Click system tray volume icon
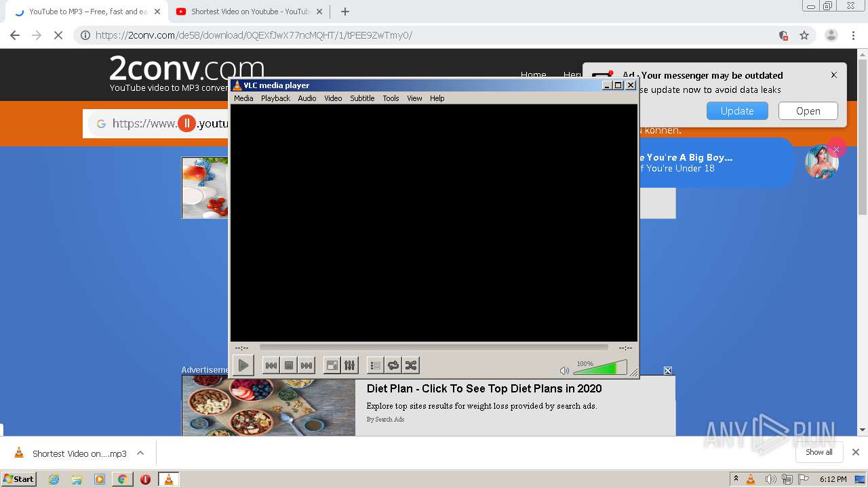Image resolution: width=868 pixels, height=488 pixels. [x=770, y=479]
